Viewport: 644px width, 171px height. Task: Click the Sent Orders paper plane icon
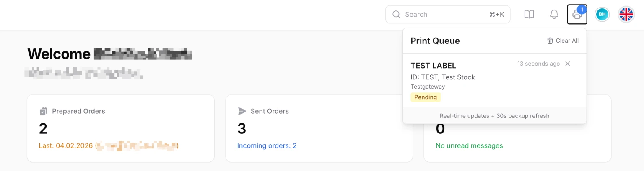point(242,111)
